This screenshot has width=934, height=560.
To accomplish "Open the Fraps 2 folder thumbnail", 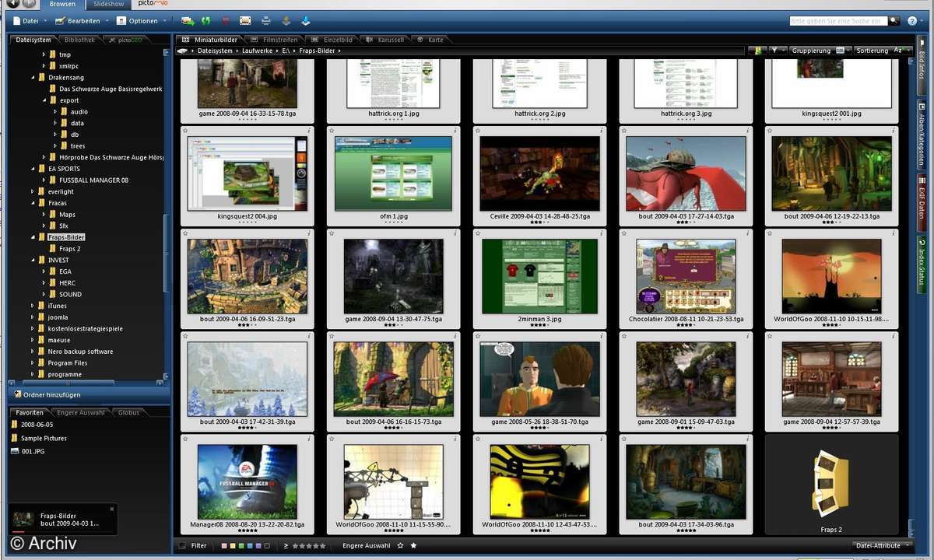I will [831, 485].
